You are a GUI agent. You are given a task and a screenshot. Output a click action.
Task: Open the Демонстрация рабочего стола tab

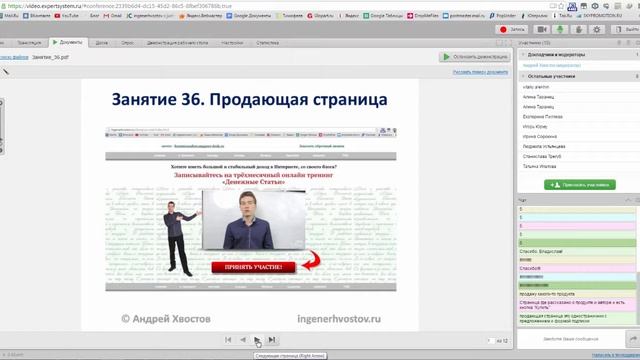point(178,42)
